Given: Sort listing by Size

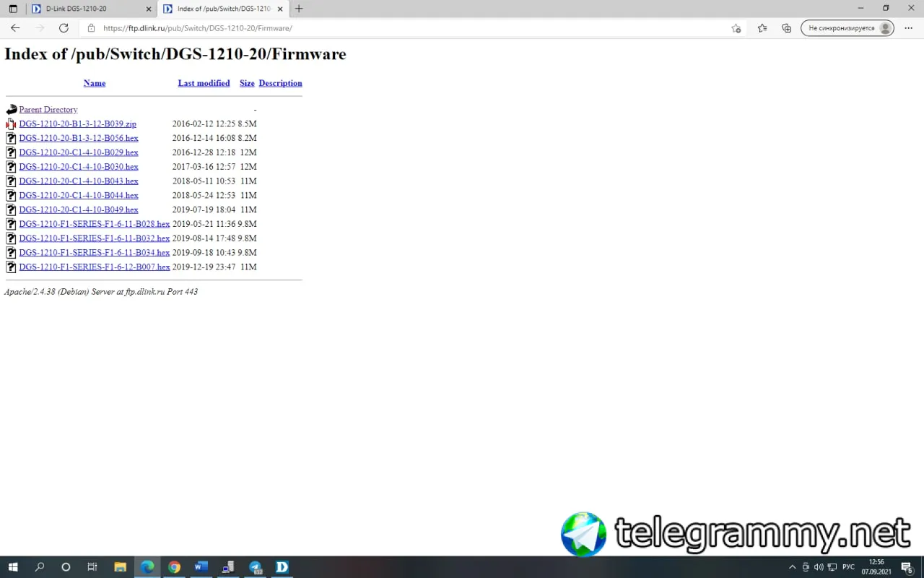Looking at the screenshot, I should (247, 83).
